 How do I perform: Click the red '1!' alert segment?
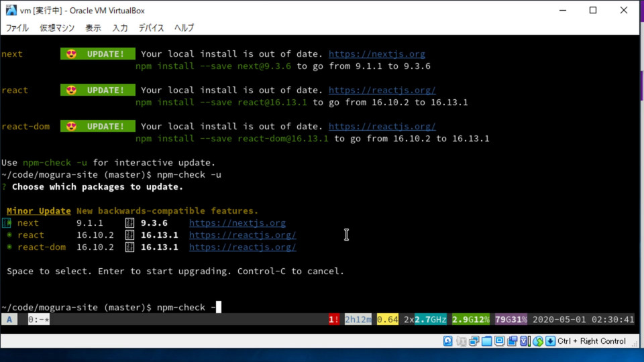pos(334,319)
